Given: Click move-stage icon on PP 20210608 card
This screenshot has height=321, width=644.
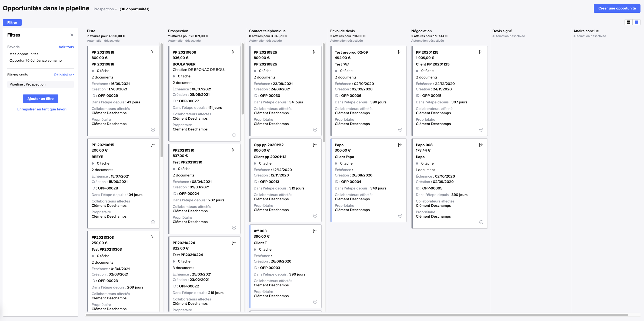Looking at the screenshot, I should pos(234,52).
